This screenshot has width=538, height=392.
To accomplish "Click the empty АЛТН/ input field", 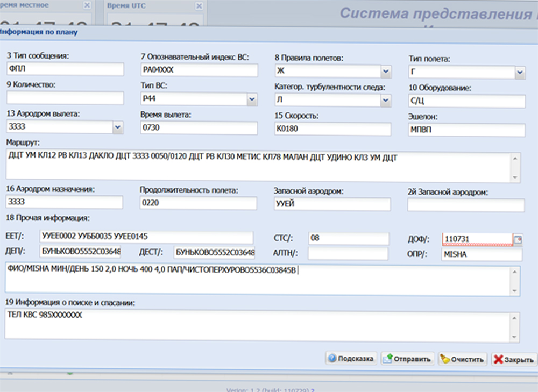I will [348, 254].
